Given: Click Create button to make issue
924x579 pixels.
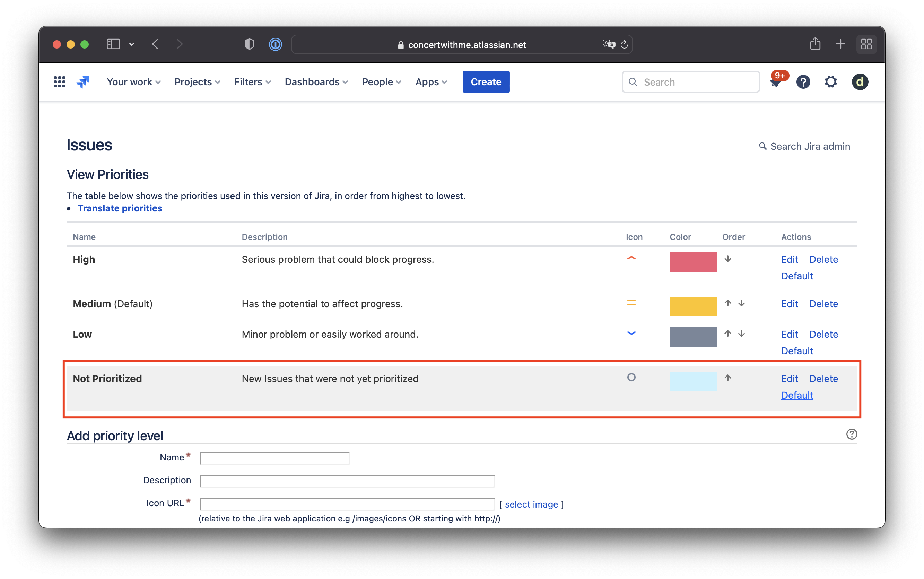Looking at the screenshot, I should [x=486, y=81].
